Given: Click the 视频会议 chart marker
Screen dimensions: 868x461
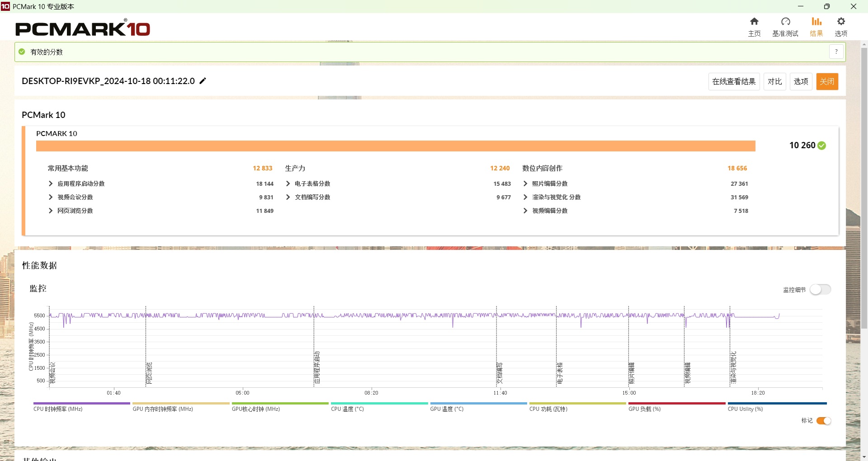Looking at the screenshot, I should pyautogui.click(x=52, y=373).
